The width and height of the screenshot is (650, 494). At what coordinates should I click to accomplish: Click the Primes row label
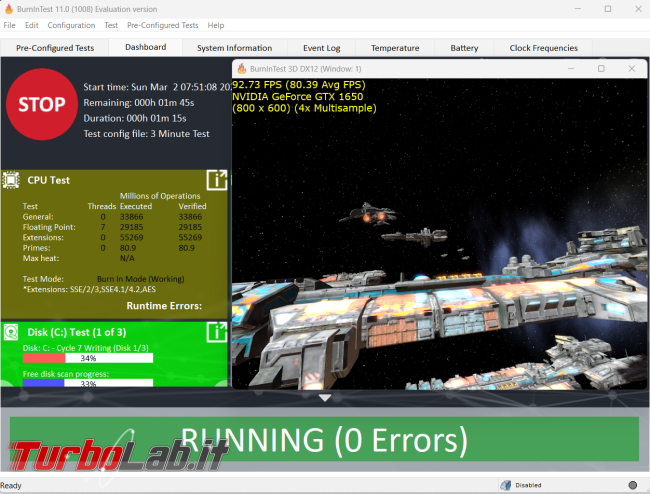[36, 248]
